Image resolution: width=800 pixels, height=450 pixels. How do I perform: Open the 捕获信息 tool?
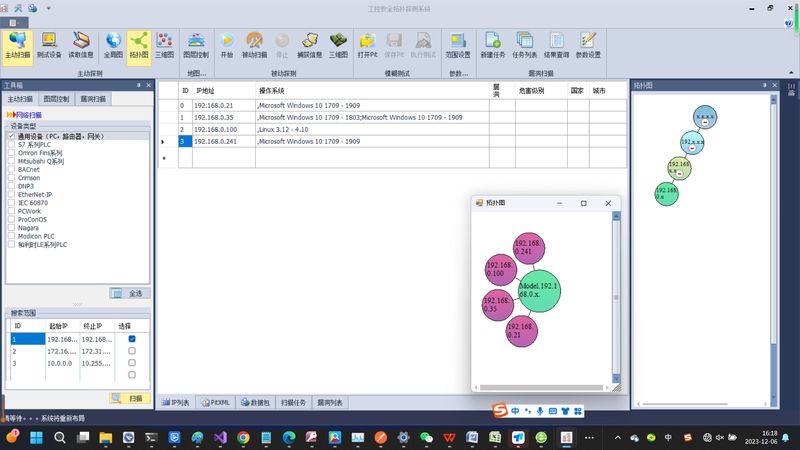[310, 46]
